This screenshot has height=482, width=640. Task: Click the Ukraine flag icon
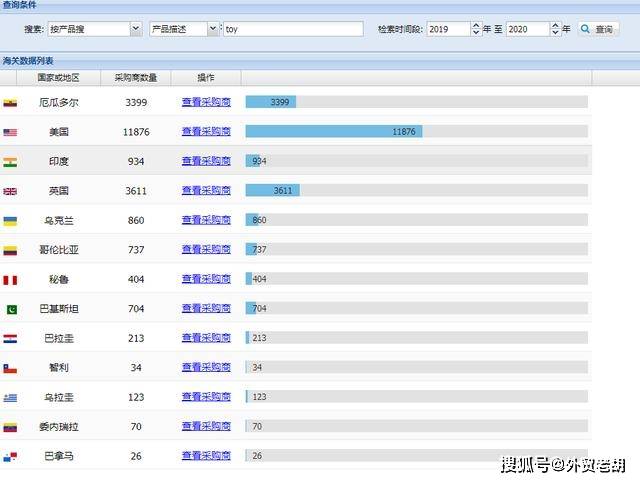pos(10,220)
